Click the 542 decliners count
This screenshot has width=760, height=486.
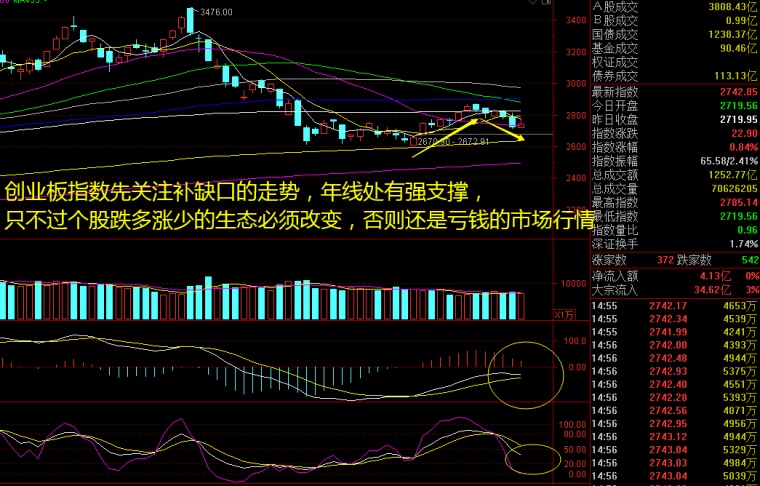coord(750,260)
